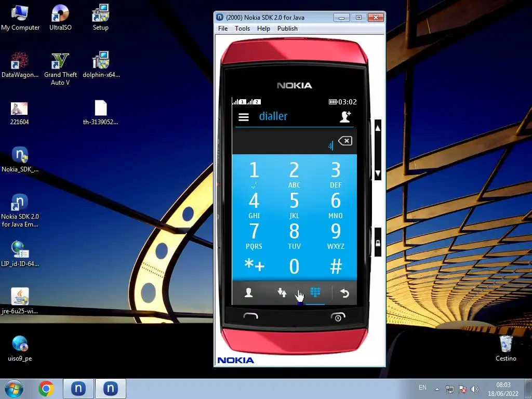Click the emulator volume up arrow
This screenshot has width=532, height=399.
pyautogui.click(x=378, y=128)
